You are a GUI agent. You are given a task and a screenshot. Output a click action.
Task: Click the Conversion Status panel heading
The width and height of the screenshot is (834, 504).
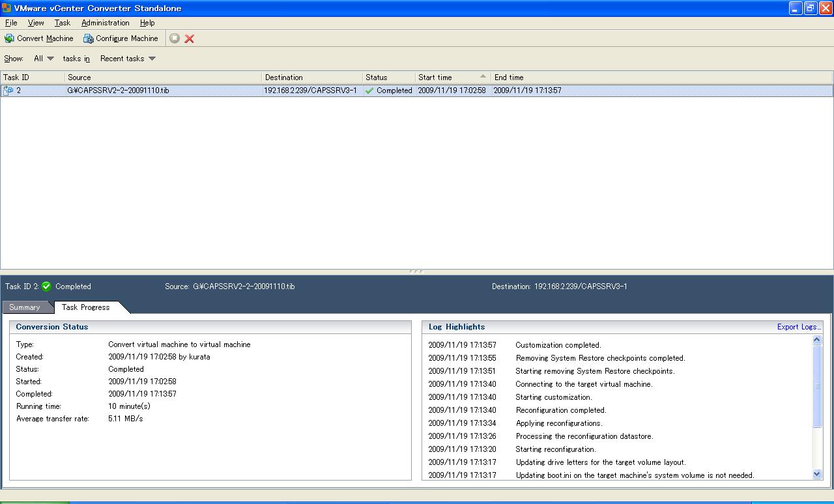[x=52, y=327]
